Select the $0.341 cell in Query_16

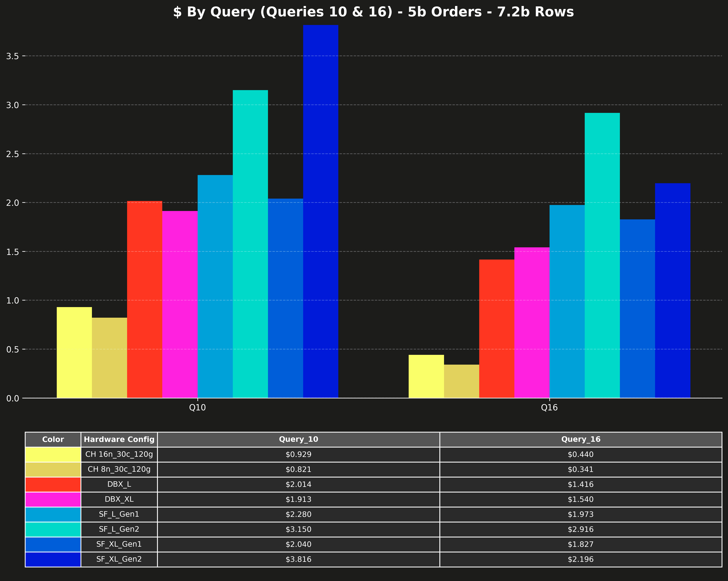[581, 469]
